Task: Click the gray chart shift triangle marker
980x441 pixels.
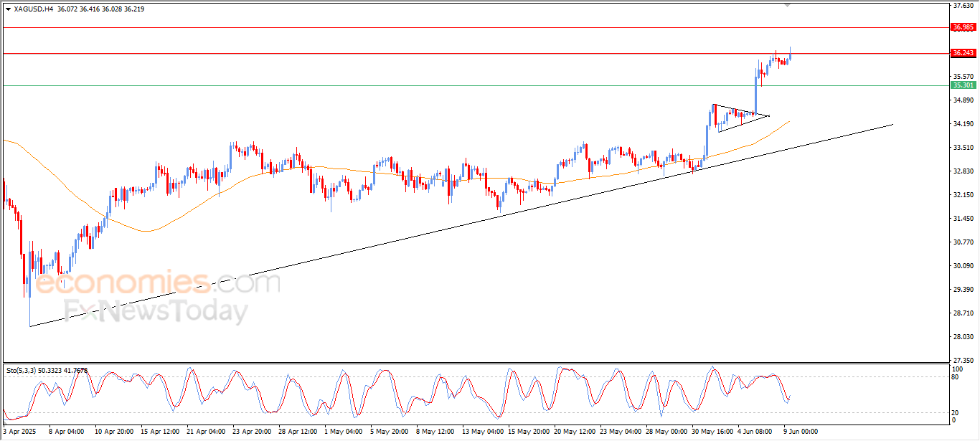Action: pos(787,6)
